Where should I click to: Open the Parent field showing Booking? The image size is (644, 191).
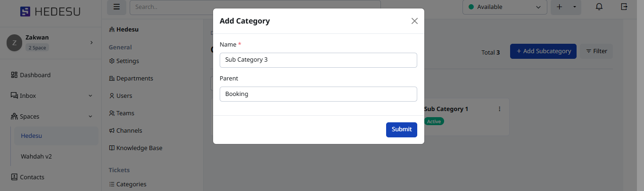tap(318, 94)
